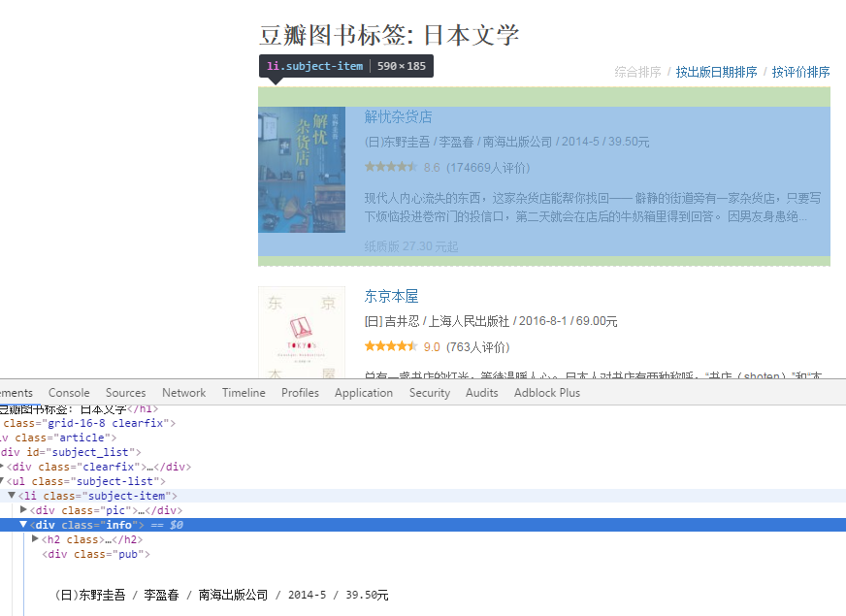Image resolution: width=846 pixels, height=616 pixels.
Task: Collapse the ul class="subject-list" node
Action: click(x=2, y=480)
